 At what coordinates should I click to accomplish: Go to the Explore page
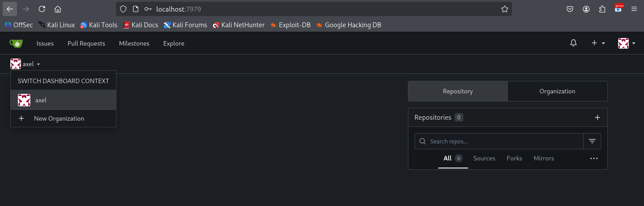click(x=174, y=43)
